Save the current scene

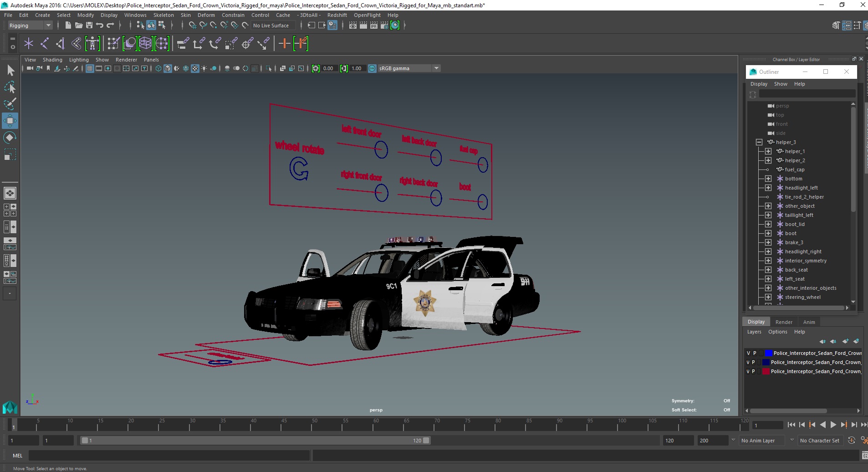point(89,26)
